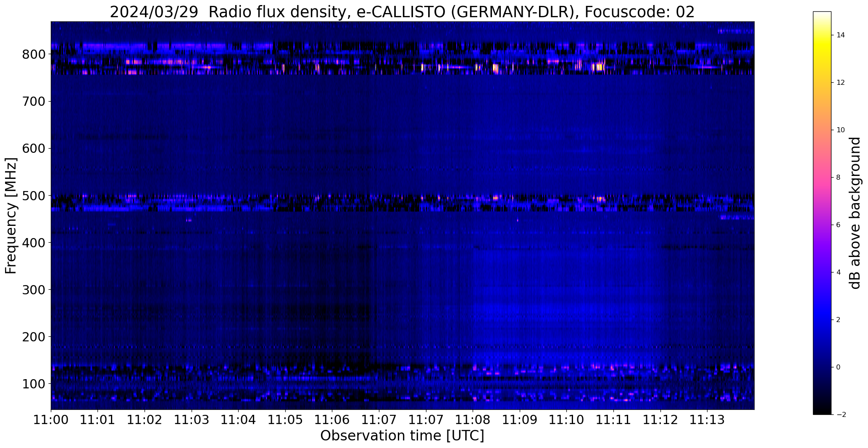The height and width of the screenshot is (448, 868).
Task: Click the 700 MHz frequency tick label
Action: pyautogui.click(x=34, y=102)
